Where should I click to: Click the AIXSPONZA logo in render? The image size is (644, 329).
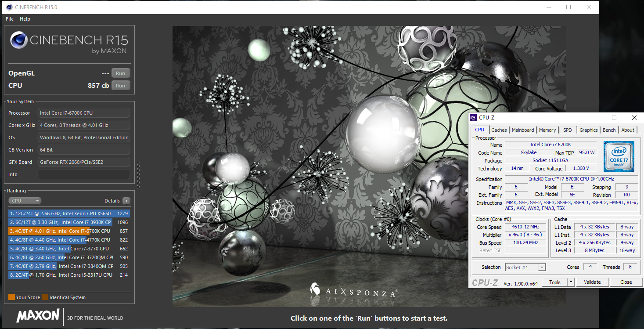tap(354, 290)
